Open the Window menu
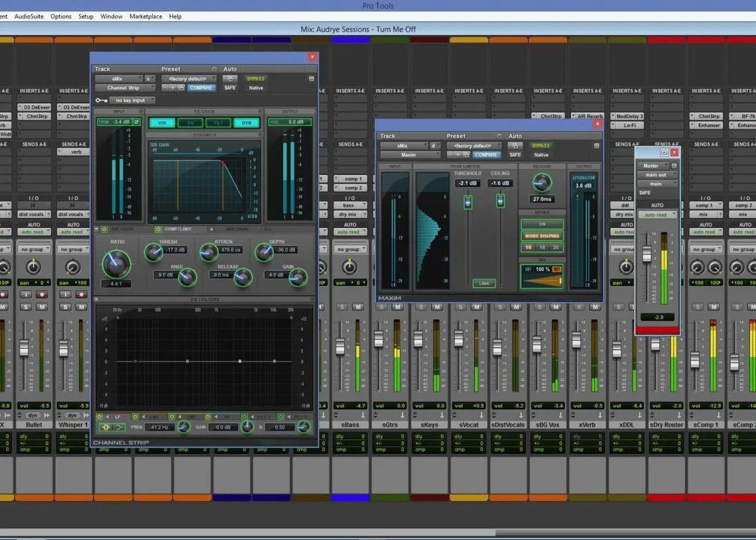Image resolution: width=756 pixels, height=540 pixels. click(111, 17)
